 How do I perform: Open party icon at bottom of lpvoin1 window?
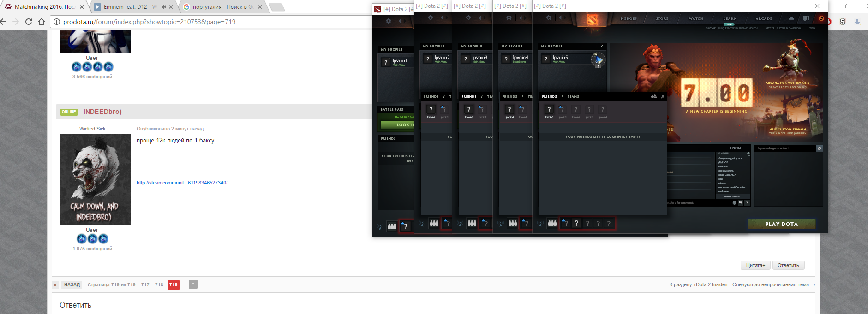click(392, 226)
